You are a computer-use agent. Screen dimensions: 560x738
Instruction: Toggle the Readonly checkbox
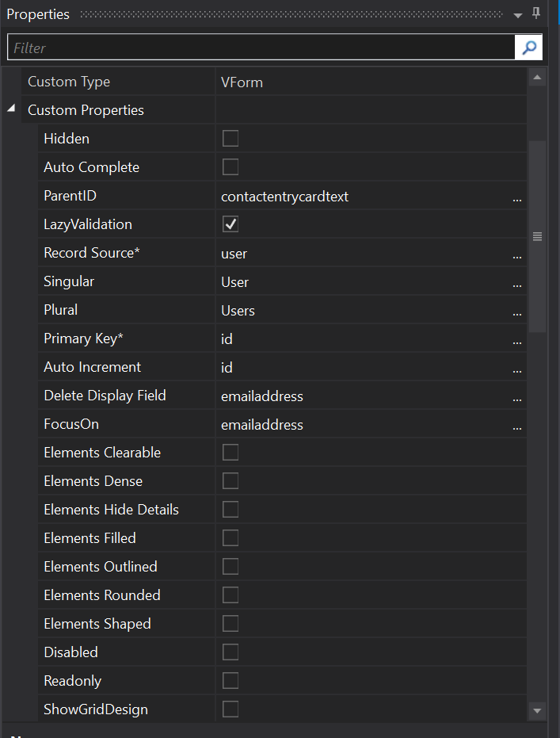(230, 681)
